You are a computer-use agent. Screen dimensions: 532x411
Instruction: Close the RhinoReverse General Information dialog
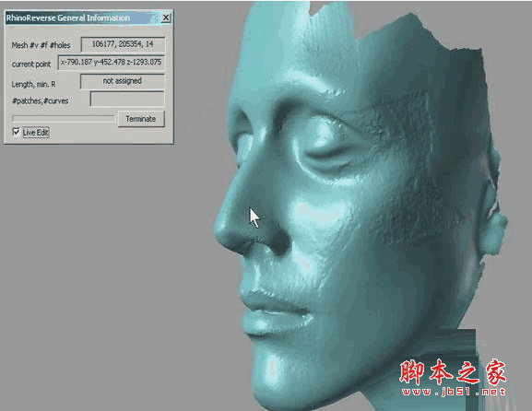pos(166,18)
